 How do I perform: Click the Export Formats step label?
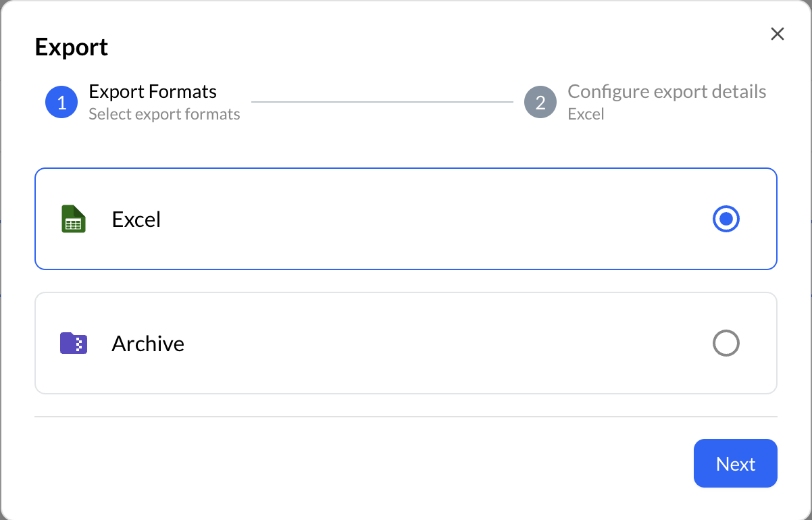pyautogui.click(x=152, y=90)
